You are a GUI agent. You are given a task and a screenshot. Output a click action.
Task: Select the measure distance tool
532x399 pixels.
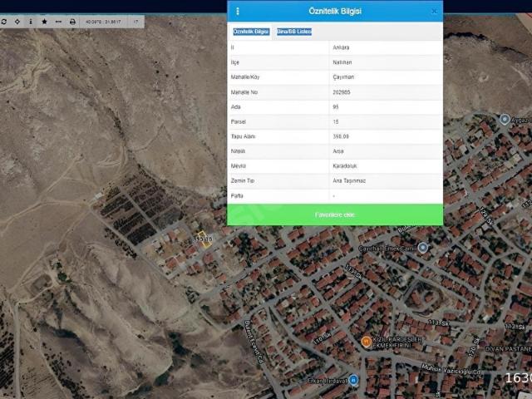click(58, 22)
